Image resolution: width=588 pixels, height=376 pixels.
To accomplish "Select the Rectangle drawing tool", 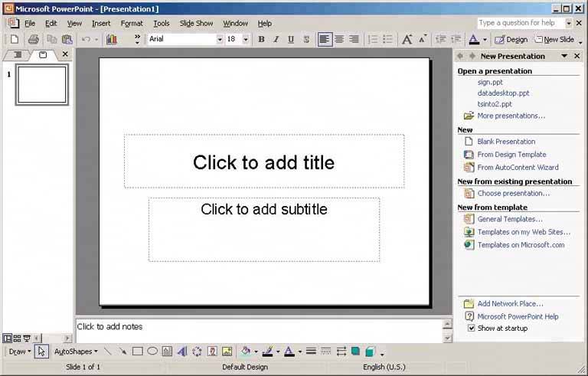I will (138, 351).
